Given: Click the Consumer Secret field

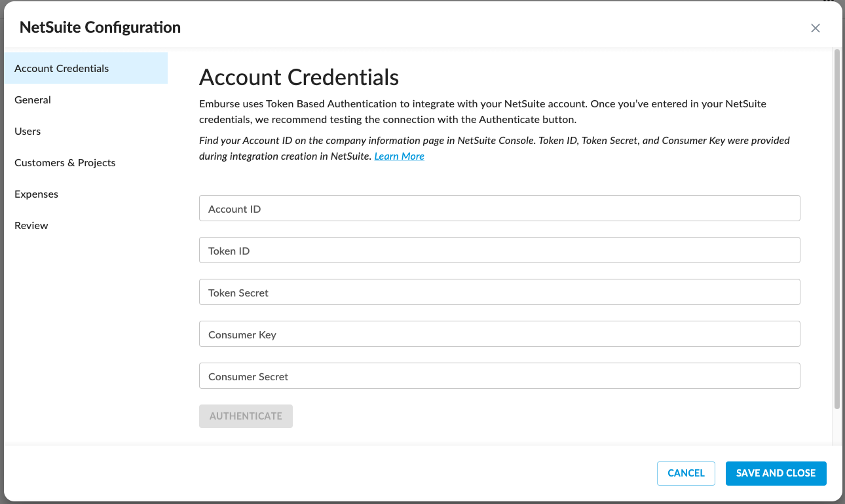Looking at the screenshot, I should (x=499, y=376).
